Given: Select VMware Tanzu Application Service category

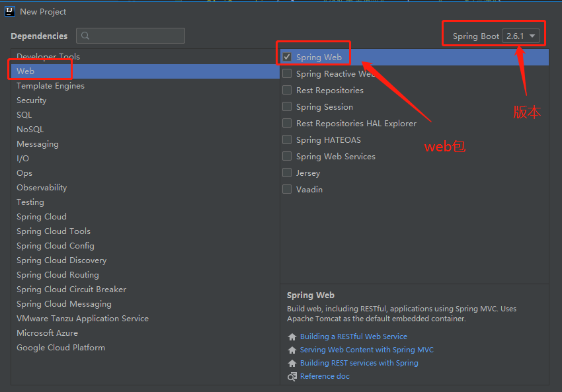Looking at the screenshot, I should point(145,319).
